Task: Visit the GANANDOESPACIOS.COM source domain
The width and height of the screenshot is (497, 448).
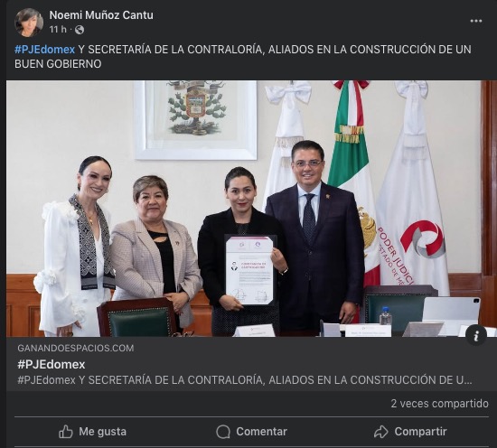Action: pyautogui.click(x=75, y=348)
